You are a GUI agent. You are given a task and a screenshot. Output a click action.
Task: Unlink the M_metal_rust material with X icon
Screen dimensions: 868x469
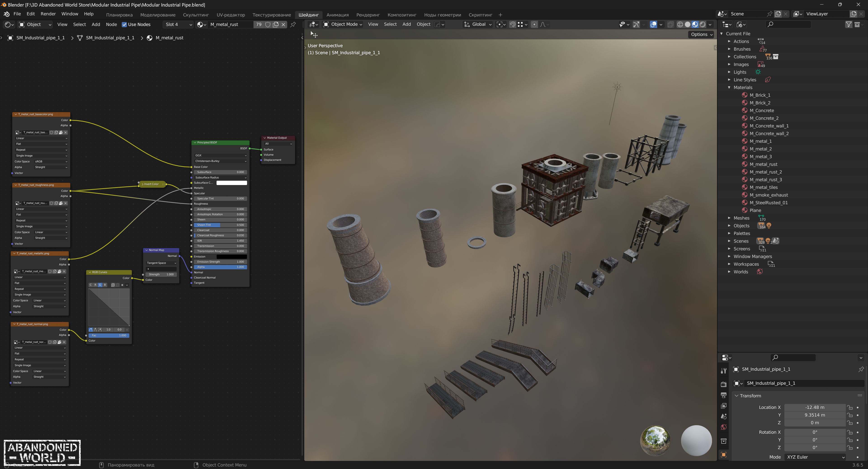[283, 25]
